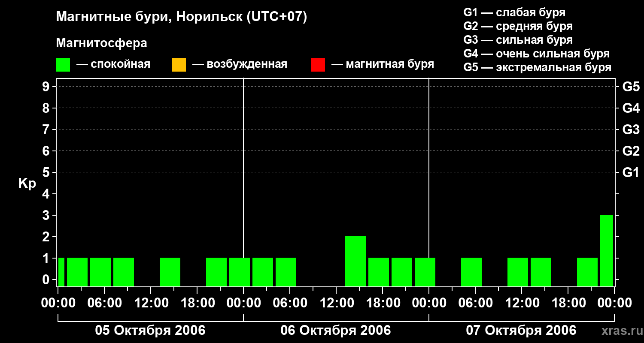Click the '12:00' time label for 06 Октября
This screenshot has width=644, height=343.
[336, 303]
